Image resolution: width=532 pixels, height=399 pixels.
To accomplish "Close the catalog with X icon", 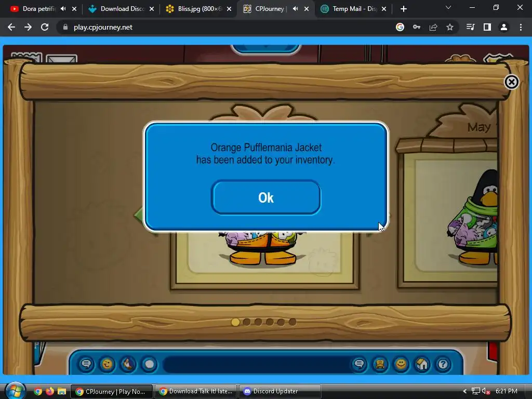I will pos(511,82).
